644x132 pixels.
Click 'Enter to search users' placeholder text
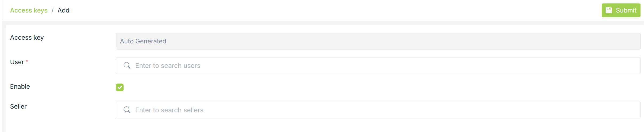pos(168,66)
